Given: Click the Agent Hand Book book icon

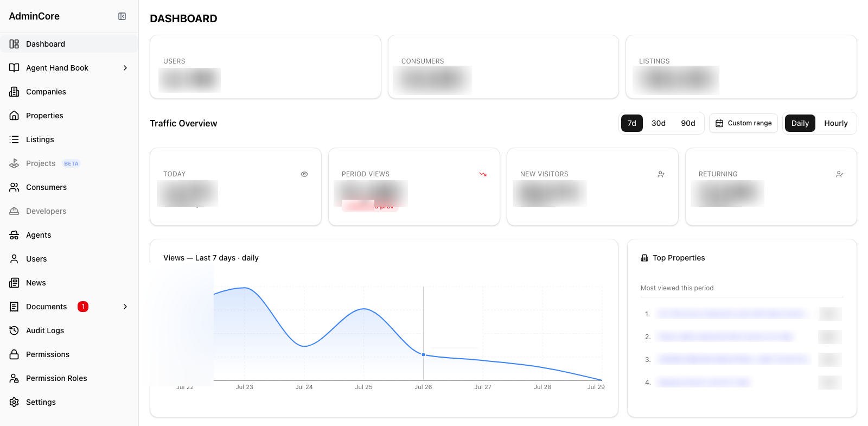Looking at the screenshot, I should coord(14,68).
